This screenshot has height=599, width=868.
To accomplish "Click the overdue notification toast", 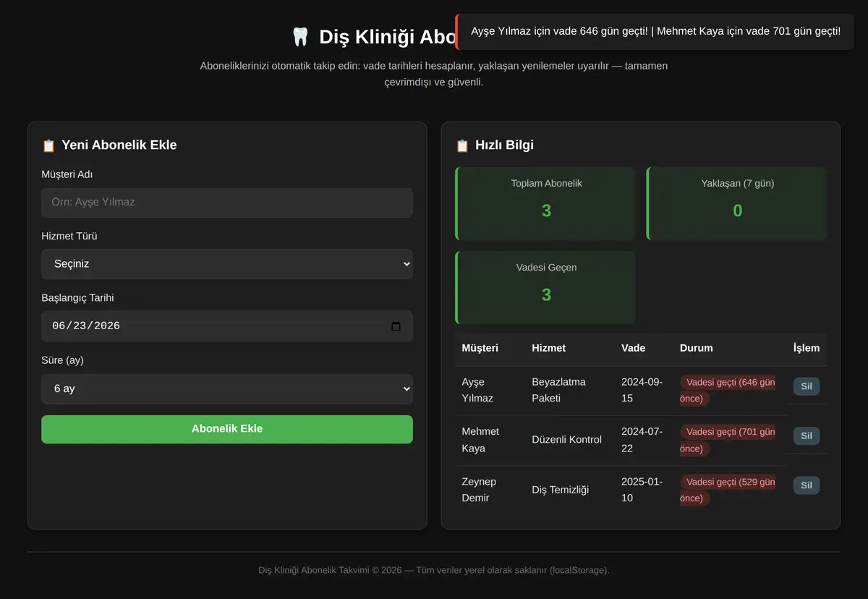I will click(655, 32).
